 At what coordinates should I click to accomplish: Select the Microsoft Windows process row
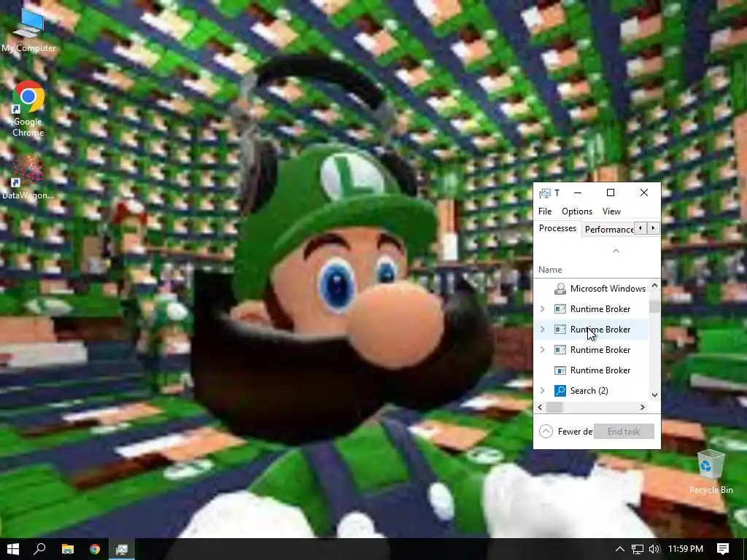pos(591,289)
